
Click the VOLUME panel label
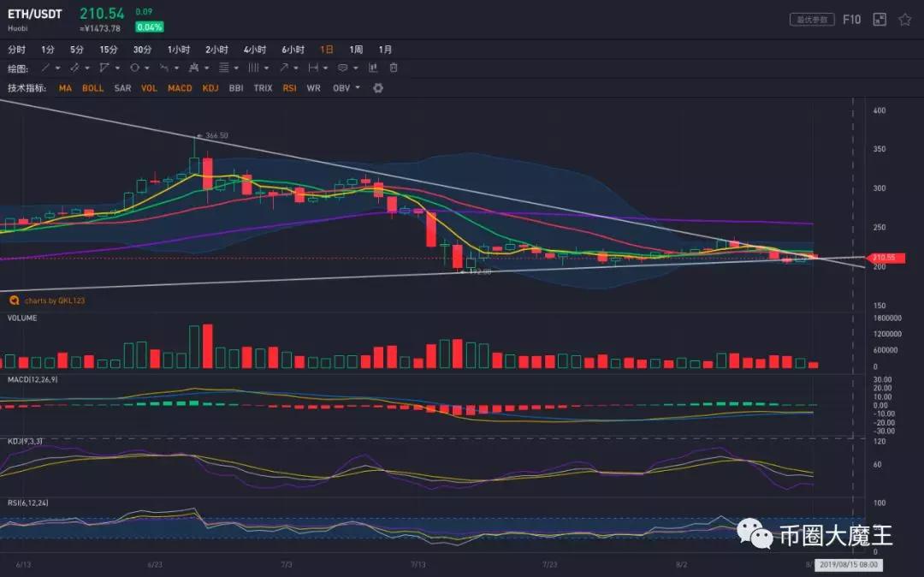tap(22, 318)
